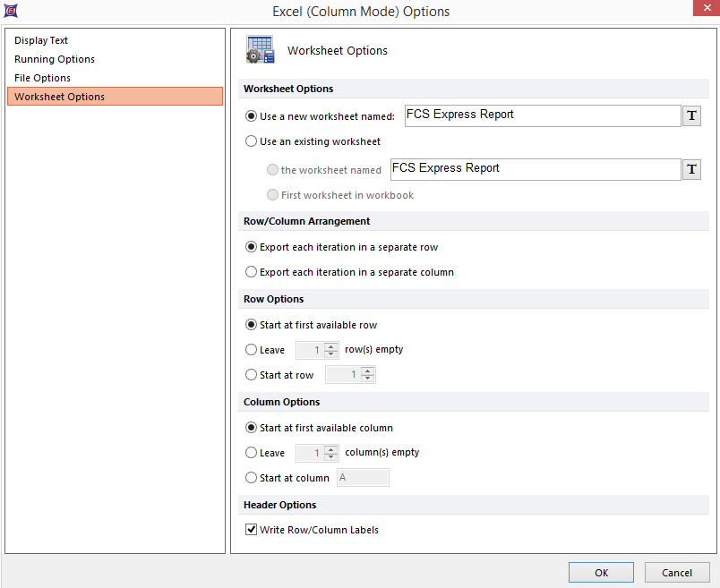This screenshot has width=720, height=588.
Task: Switch to Running Options in the sidebar
Action: (x=55, y=59)
